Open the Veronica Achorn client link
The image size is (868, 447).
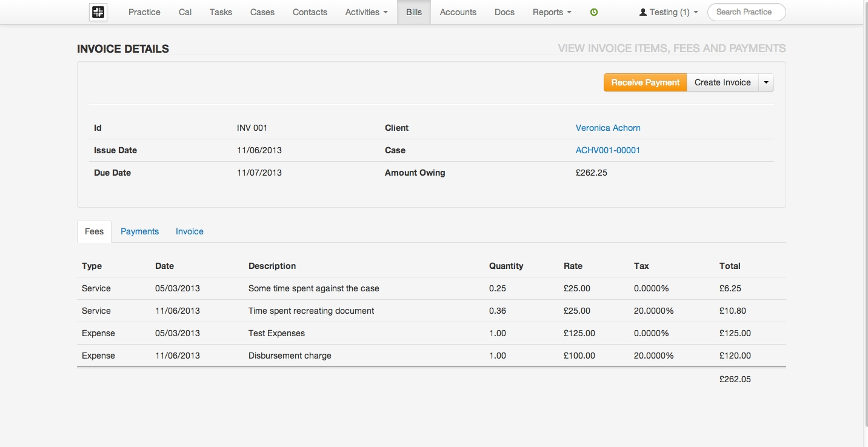click(608, 128)
